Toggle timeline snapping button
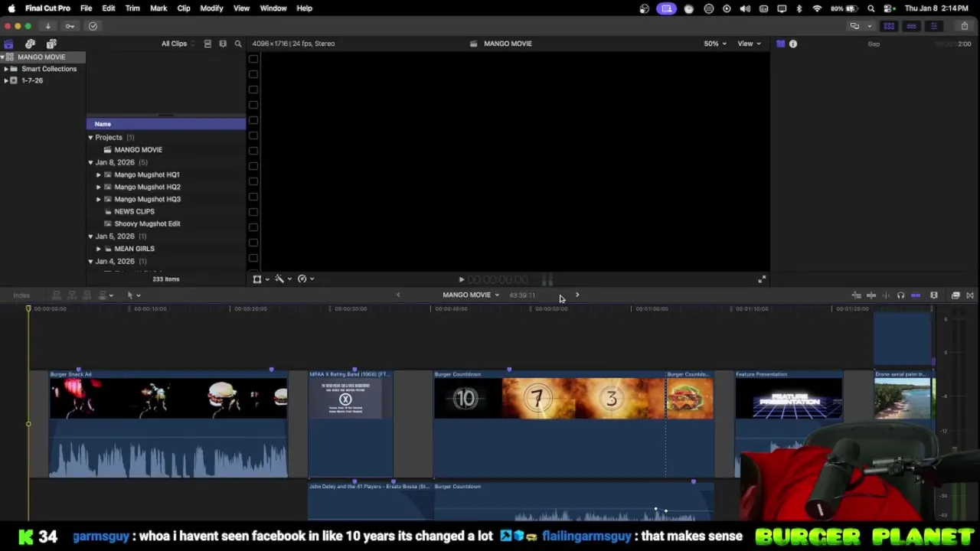The height and width of the screenshot is (551, 980). click(x=916, y=295)
